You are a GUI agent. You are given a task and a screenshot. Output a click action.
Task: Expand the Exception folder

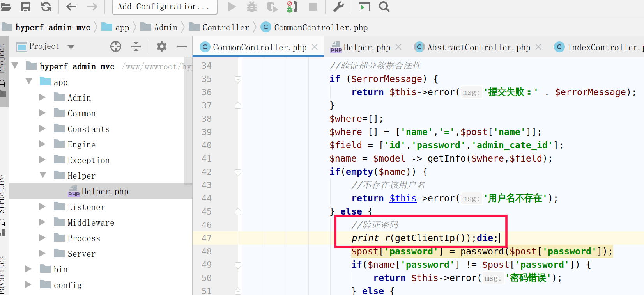click(42, 160)
